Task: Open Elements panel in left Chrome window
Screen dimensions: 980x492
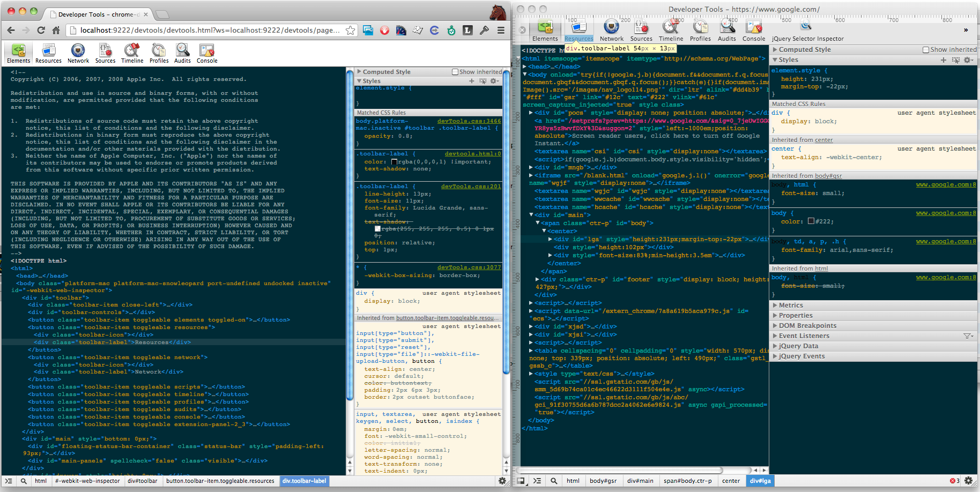Action: tap(18, 54)
